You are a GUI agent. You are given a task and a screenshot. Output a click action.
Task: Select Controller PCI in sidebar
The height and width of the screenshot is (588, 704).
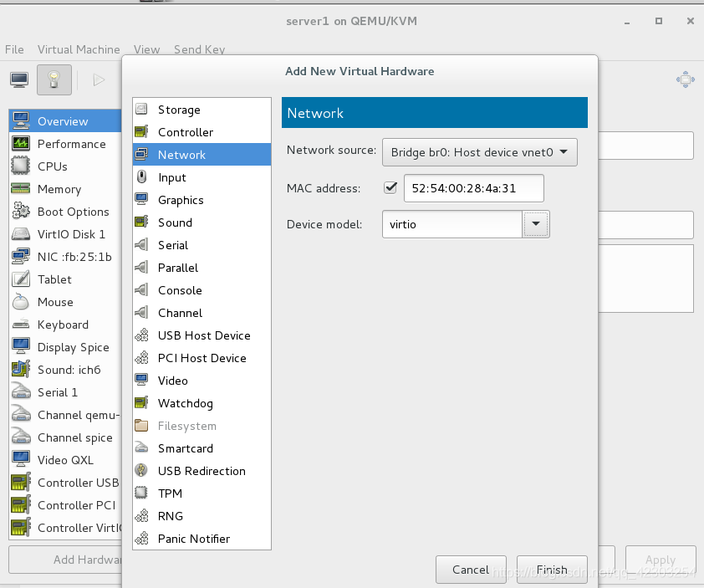[65, 505]
